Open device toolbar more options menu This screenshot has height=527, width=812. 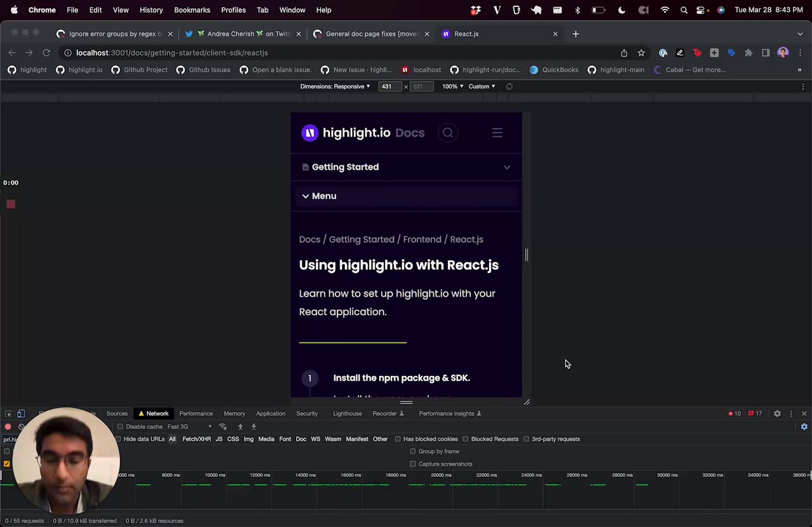pos(803,86)
